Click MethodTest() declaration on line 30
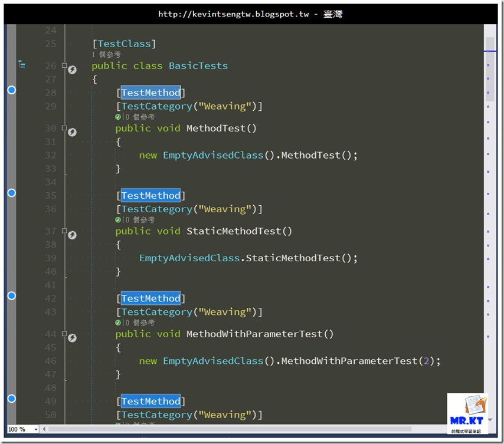Screen dimensions: 504x444 pos(221,129)
